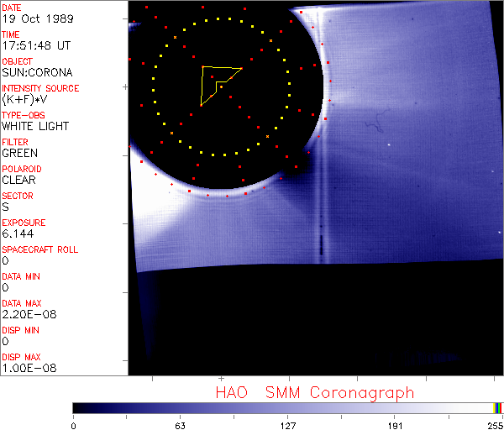Click the DISP MAX value 1.00E-08
The height and width of the screenshot is (430, 504).
tap(26, 368)
